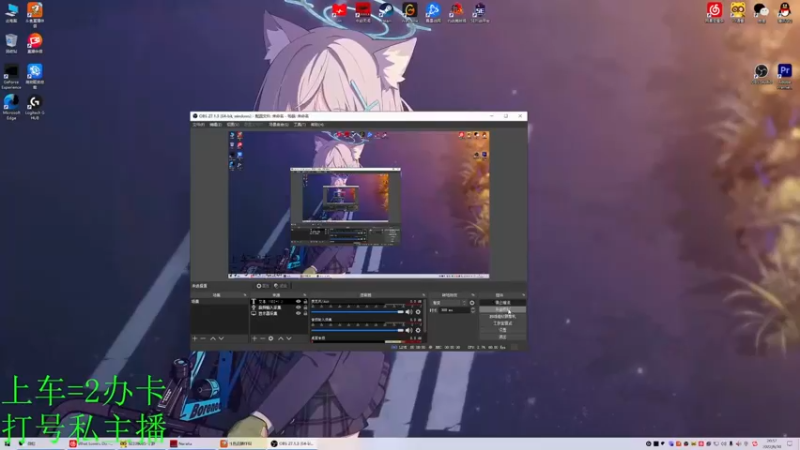Open the NetEase Cloud Music desktop icon

point(714,10)
